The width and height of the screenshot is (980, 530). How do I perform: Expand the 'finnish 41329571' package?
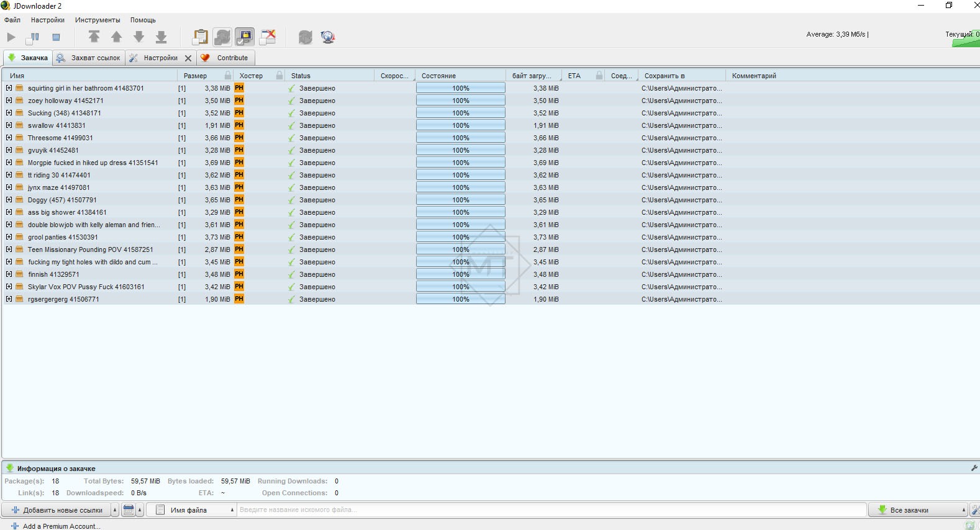click(x=9, y=274)
